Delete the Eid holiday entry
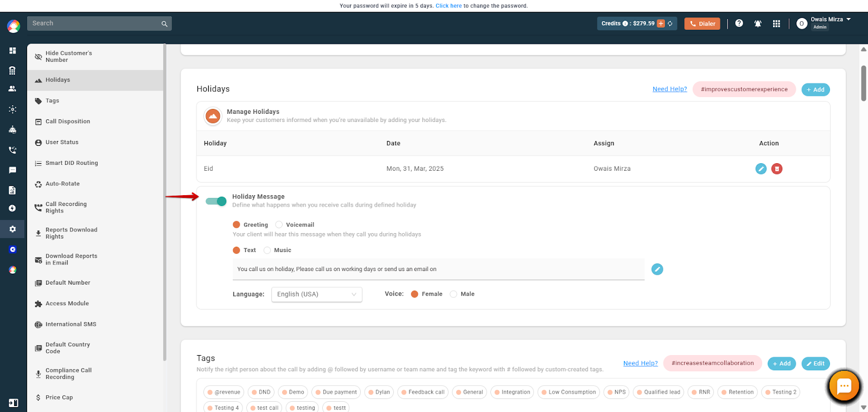868x412 pixels. pos(777,169)
